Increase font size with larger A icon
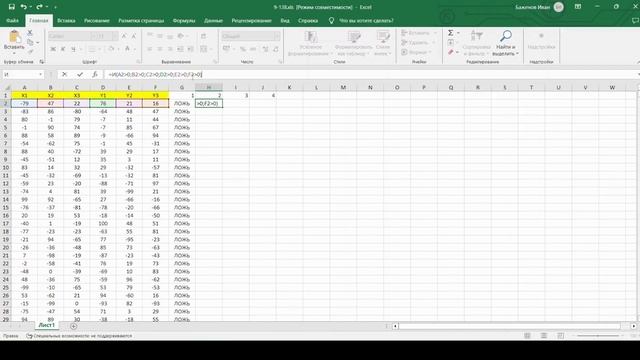 (124, 36)
